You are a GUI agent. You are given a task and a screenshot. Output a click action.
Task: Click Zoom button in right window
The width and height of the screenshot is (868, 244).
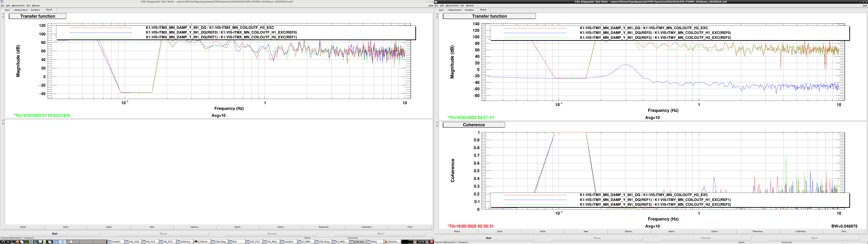(x=500, y=231)
